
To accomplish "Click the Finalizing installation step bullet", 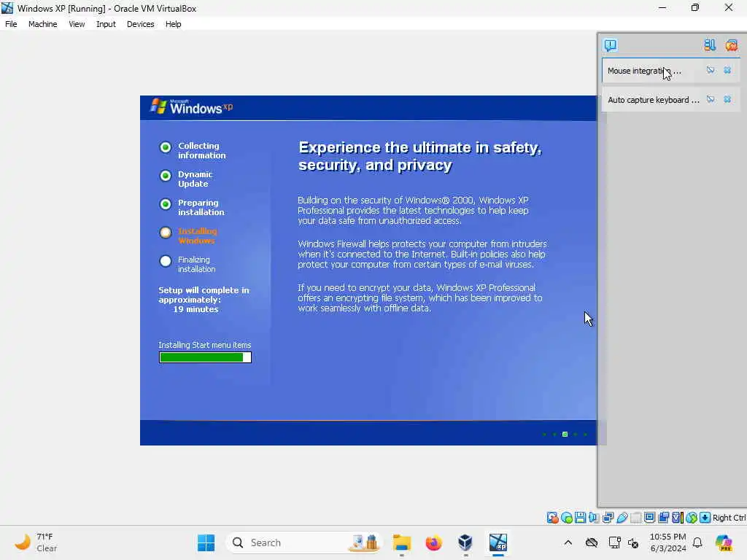I will [x=166, y=261].
